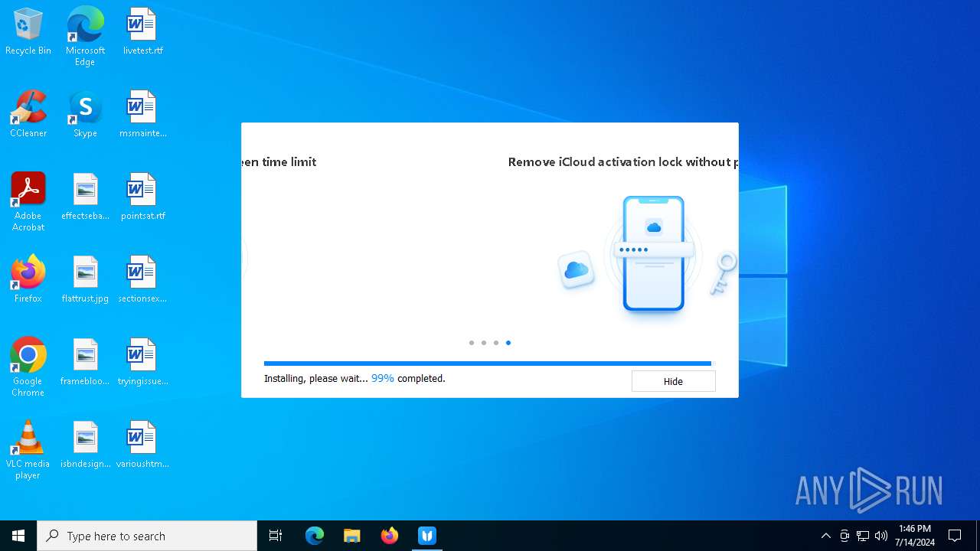Open File Explorer from taskbar
Viewport: 980px width, 551px height.
tap(352, 536)
